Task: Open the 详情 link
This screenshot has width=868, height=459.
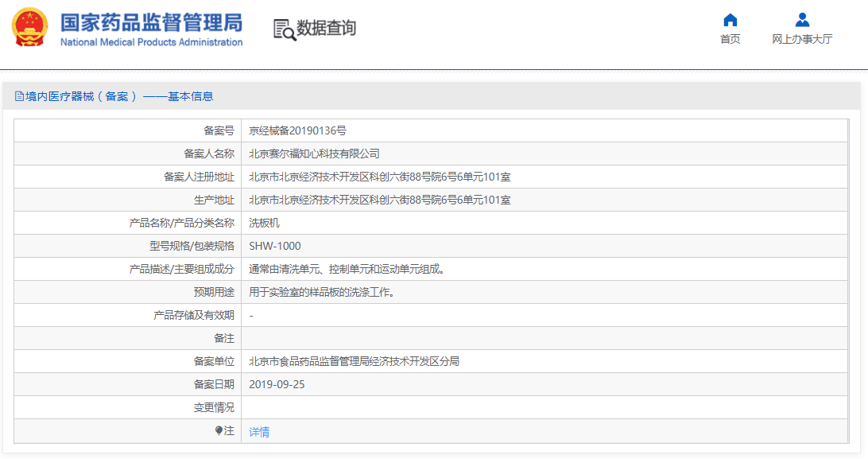Action: (259, 432)
